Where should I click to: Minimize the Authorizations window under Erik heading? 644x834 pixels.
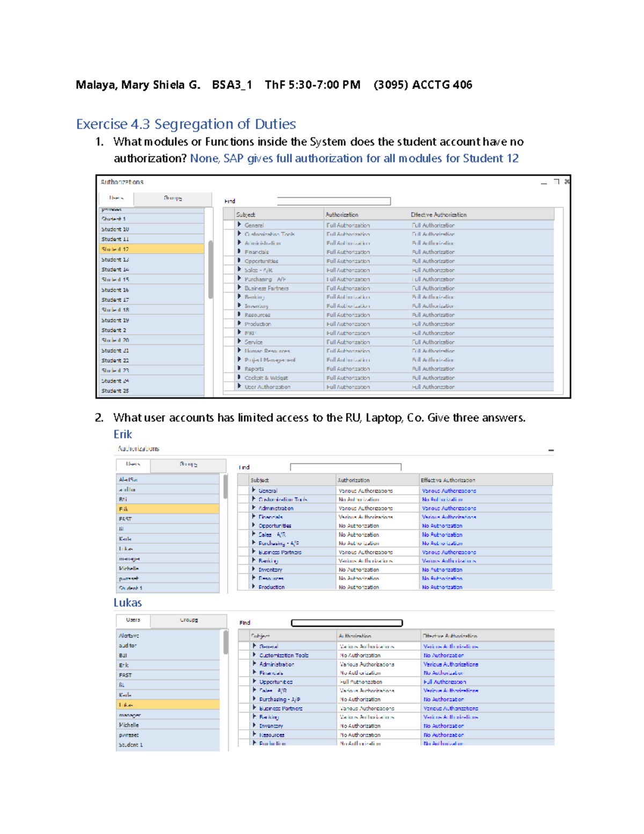pyautogui.click(x=551, y=451)
